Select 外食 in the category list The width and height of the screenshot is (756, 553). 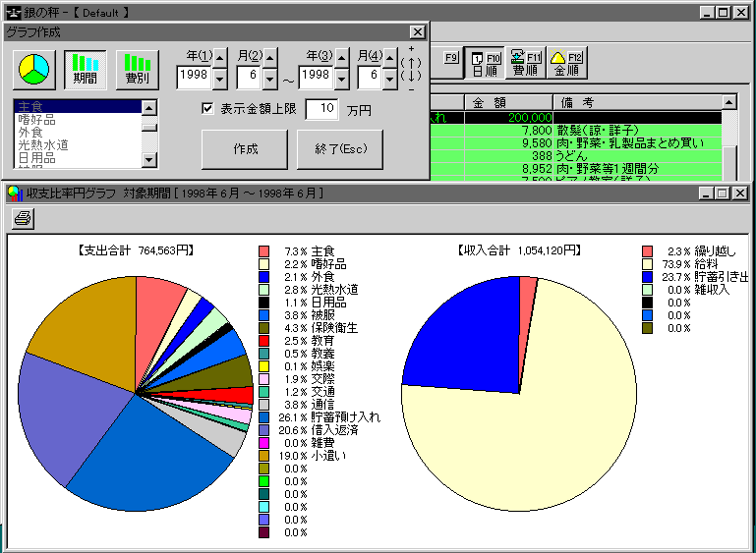[78, 132]
